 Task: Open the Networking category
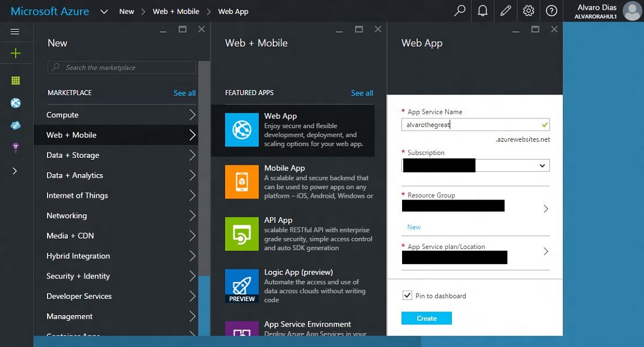116,216
